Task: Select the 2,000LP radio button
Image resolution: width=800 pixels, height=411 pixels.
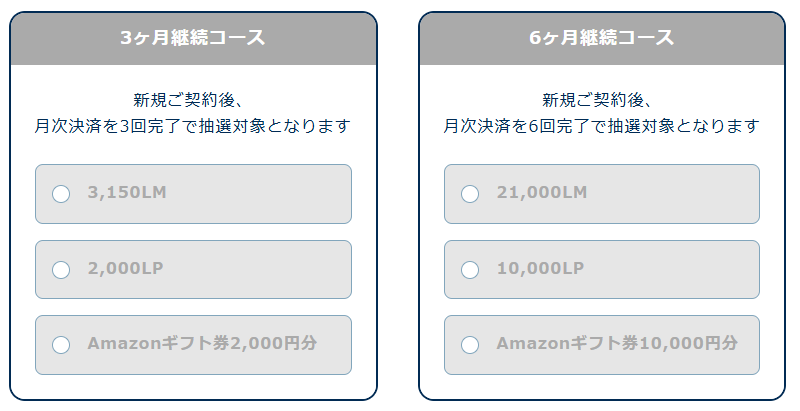Action: click(61, 269)
